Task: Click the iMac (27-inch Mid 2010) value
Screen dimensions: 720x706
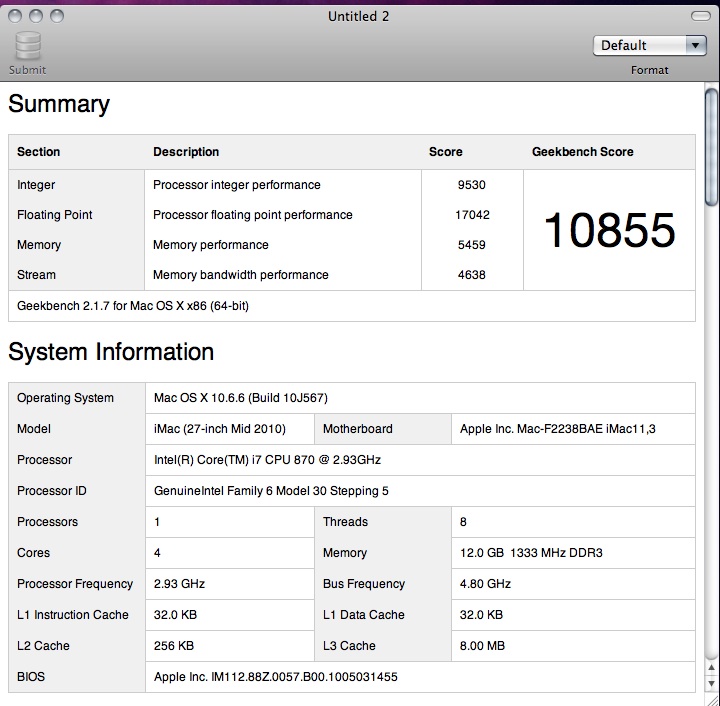Action: tap(219, 429)
